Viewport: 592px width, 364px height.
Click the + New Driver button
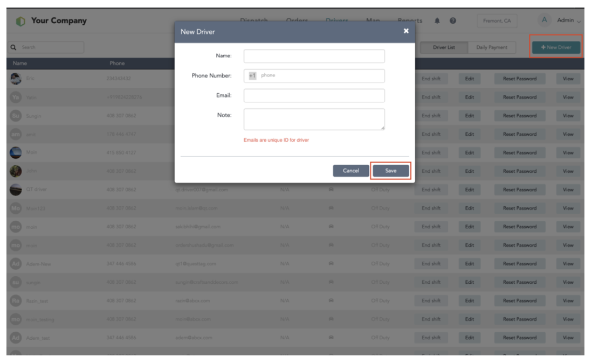point(555,47)
